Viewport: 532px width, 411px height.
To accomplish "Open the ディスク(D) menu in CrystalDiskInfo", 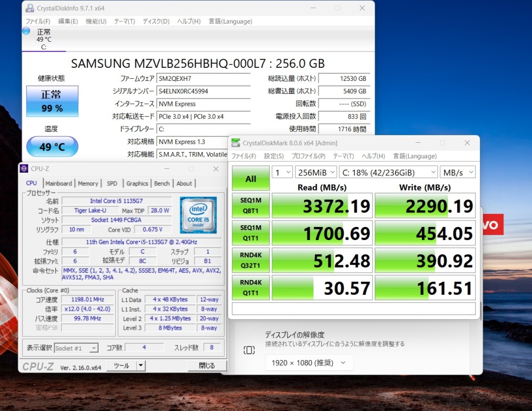I will tap(156, 21).
